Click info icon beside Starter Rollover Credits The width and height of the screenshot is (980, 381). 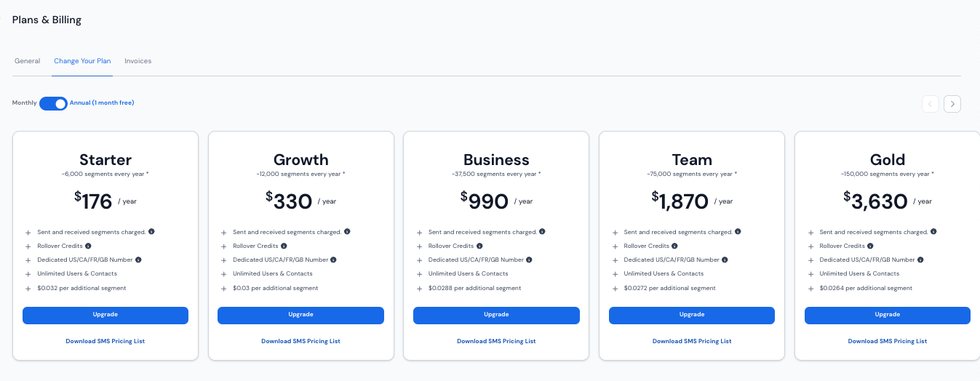(x=88, y=246)
